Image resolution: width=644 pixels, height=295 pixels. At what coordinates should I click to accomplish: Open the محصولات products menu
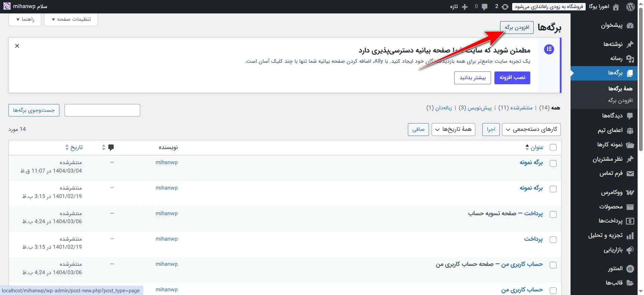point(611,207)
